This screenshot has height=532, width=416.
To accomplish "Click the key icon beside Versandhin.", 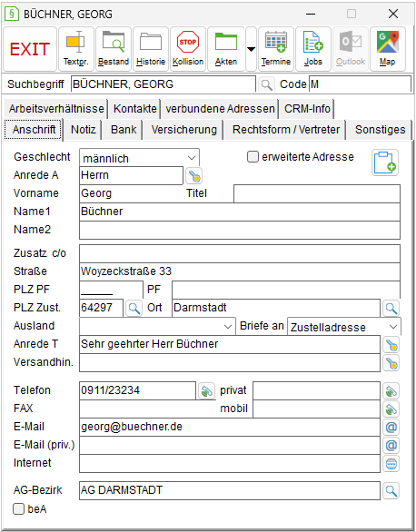I will tap(391, 363).
